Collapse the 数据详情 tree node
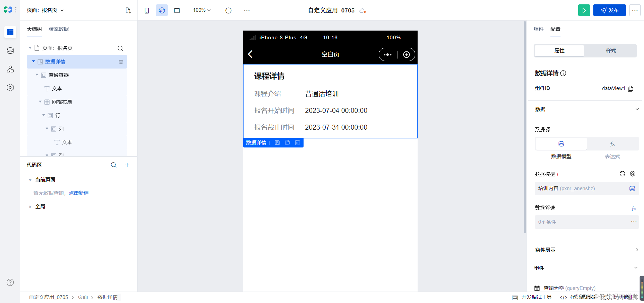Screen dimensions: 644x303 [34, 61]
